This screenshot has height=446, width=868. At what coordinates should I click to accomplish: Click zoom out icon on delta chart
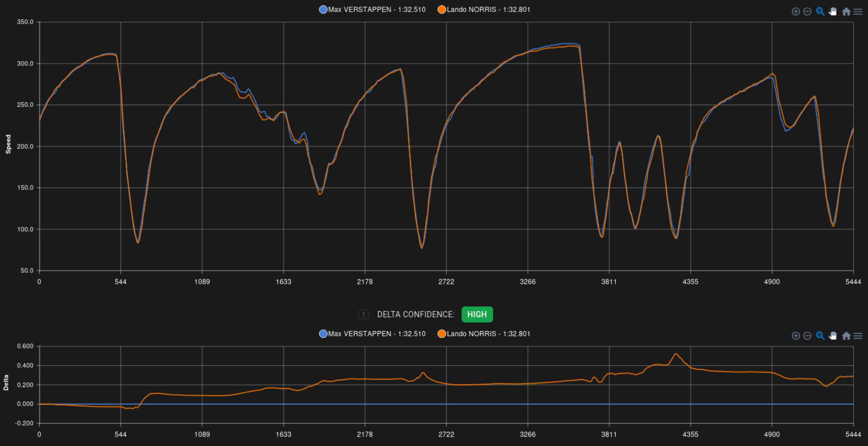pos(807,336)
